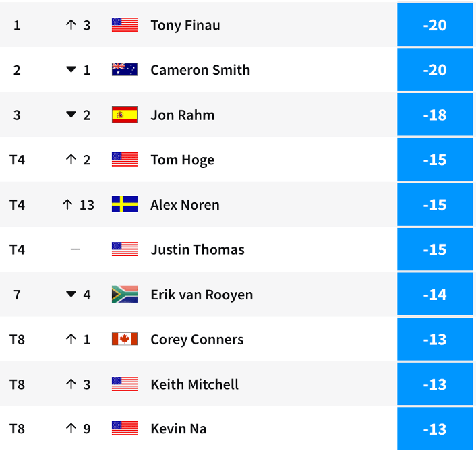Click the up arrow in Tony Finau's row
This screenshot has width=476, height=453.
pos(70,25)
